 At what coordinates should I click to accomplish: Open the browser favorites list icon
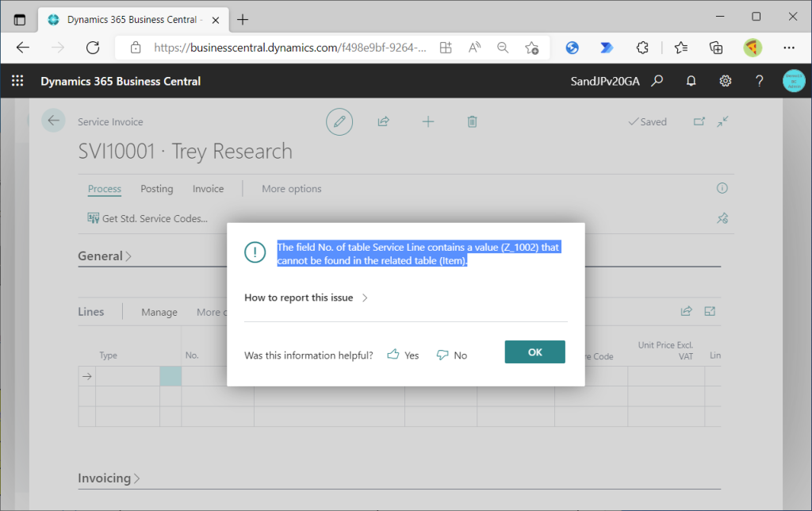pyautogui.click(x=681, y=48)
